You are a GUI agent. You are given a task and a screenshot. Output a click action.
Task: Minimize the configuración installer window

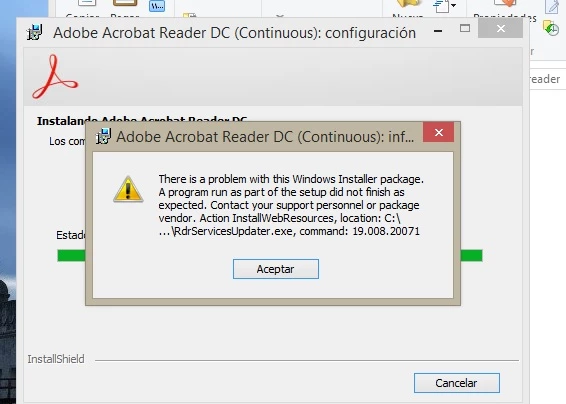438,31
